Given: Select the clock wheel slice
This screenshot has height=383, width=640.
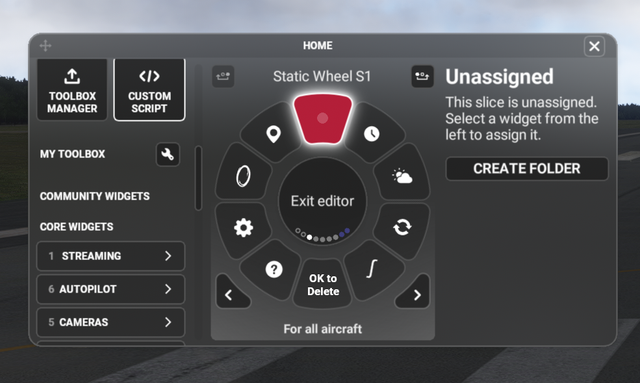Looking at the screenshot, I should click(372, 134).
